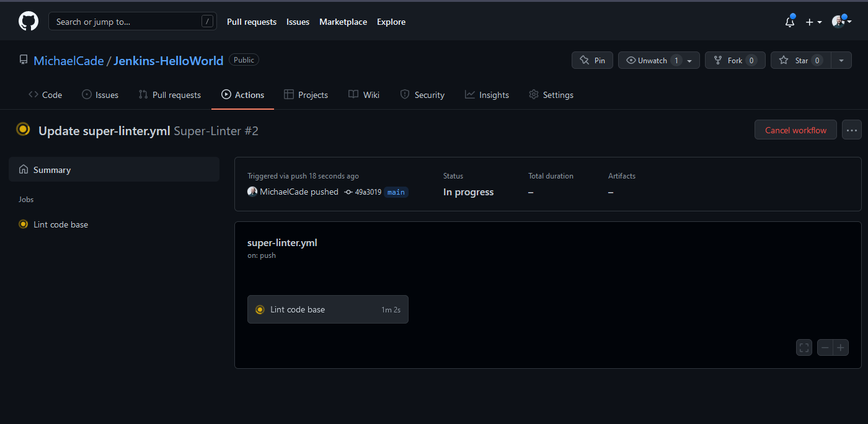Select Lint code base job in sidebar
868x424 pixels.
[60, 224]
